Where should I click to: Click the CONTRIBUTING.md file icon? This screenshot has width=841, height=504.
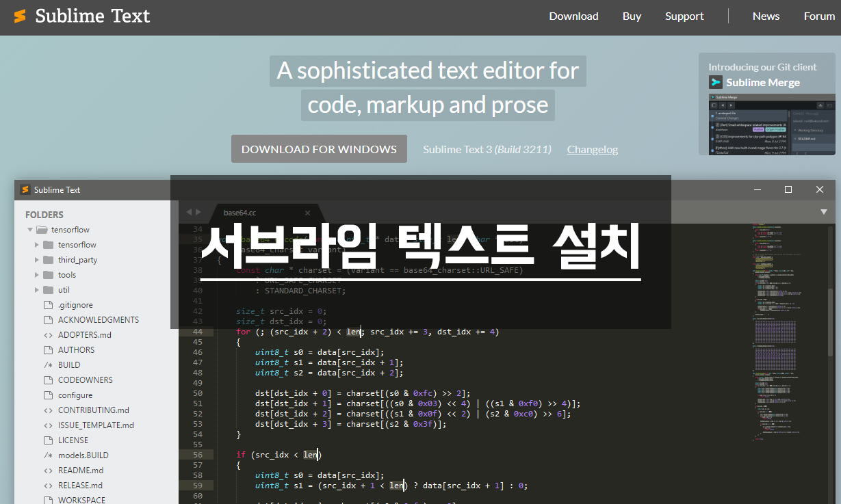(48, 410)
